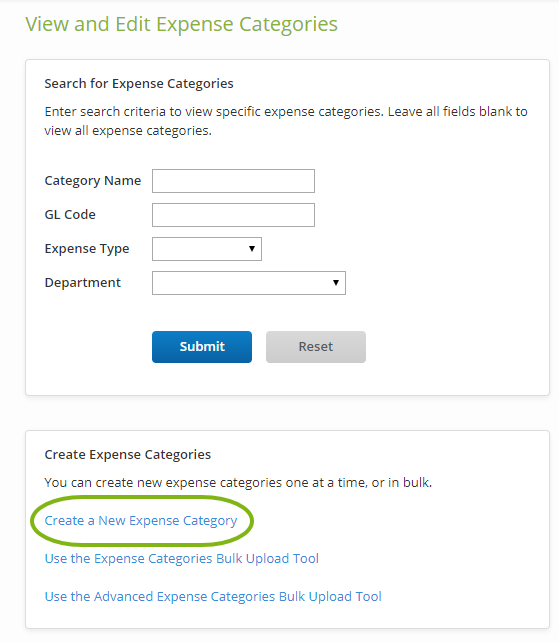This screenshot has width=559, height=642.
Task: Click the arrow on Department selector
Action: coord(336,283)
